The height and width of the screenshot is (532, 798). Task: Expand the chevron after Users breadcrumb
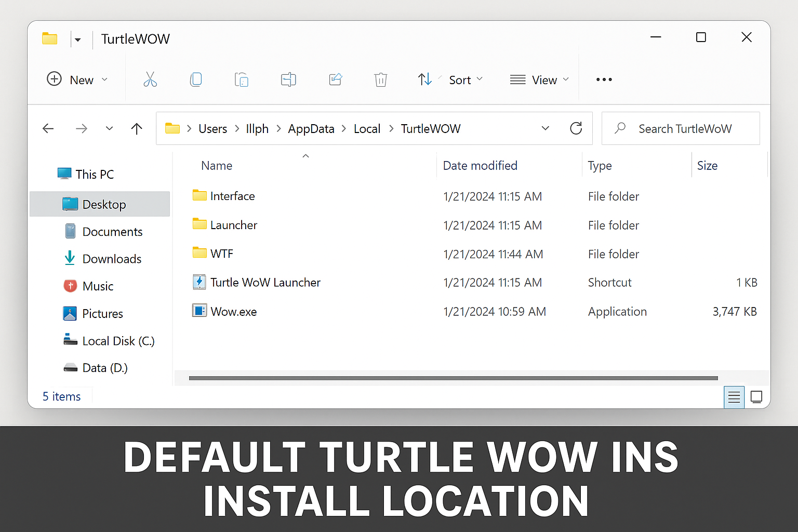pyautogui.click(x=237, y=129)
